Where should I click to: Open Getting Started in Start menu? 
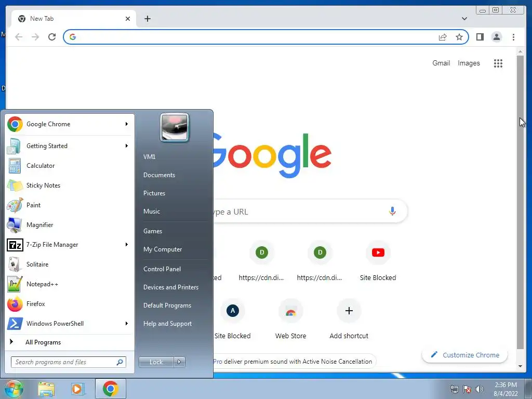click(69, 146)
